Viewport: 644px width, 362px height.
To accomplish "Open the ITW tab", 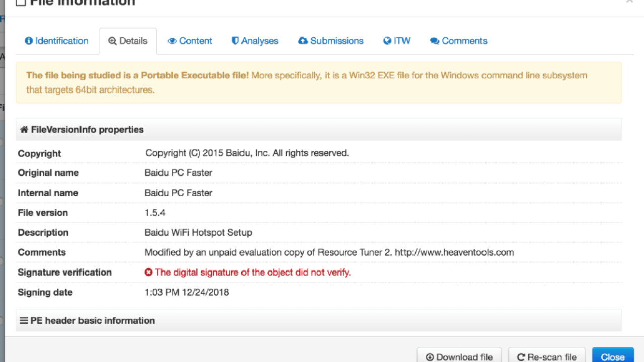I will 396,41.
